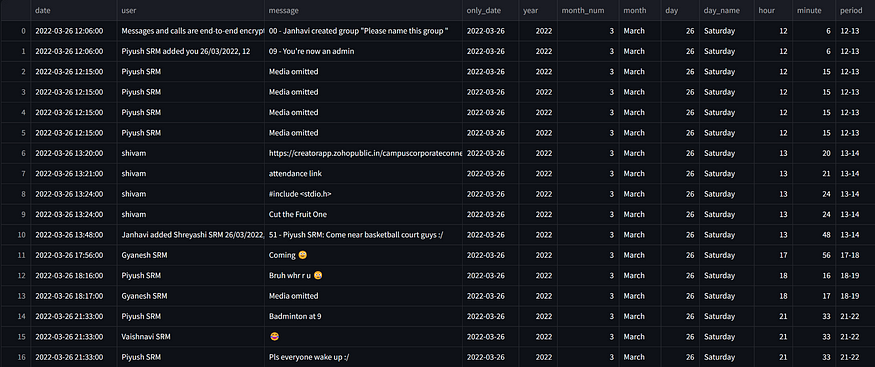Select period '18-19' in row 12

pos(855,276)
